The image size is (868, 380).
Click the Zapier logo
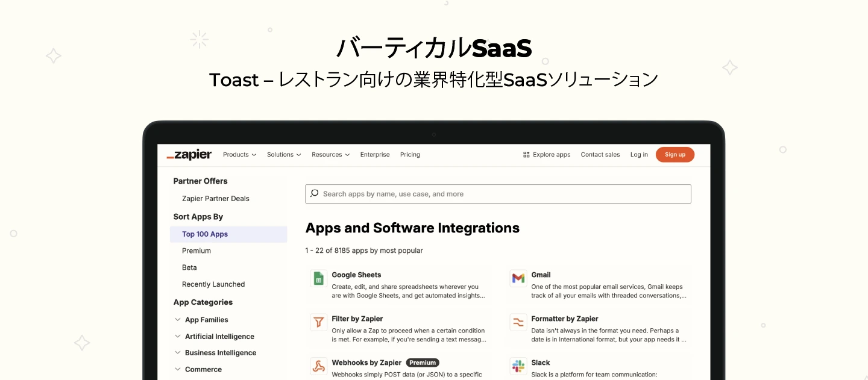(189, 154)
